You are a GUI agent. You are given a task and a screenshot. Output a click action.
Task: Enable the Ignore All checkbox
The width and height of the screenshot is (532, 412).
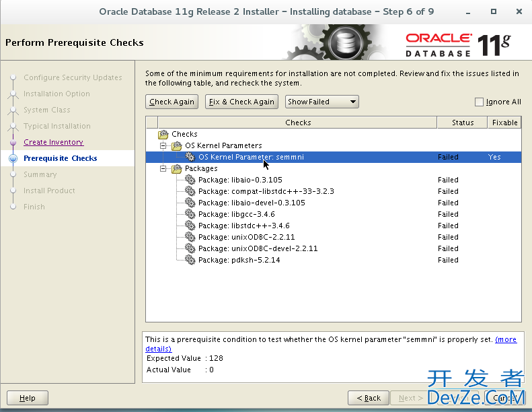[x=479, y=102]
